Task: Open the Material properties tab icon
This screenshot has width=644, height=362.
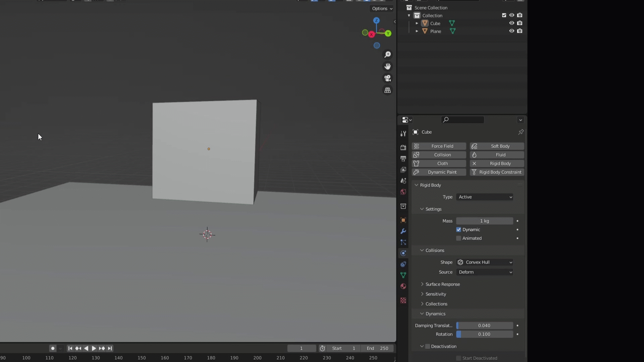Action: click(x=403, y=286)
